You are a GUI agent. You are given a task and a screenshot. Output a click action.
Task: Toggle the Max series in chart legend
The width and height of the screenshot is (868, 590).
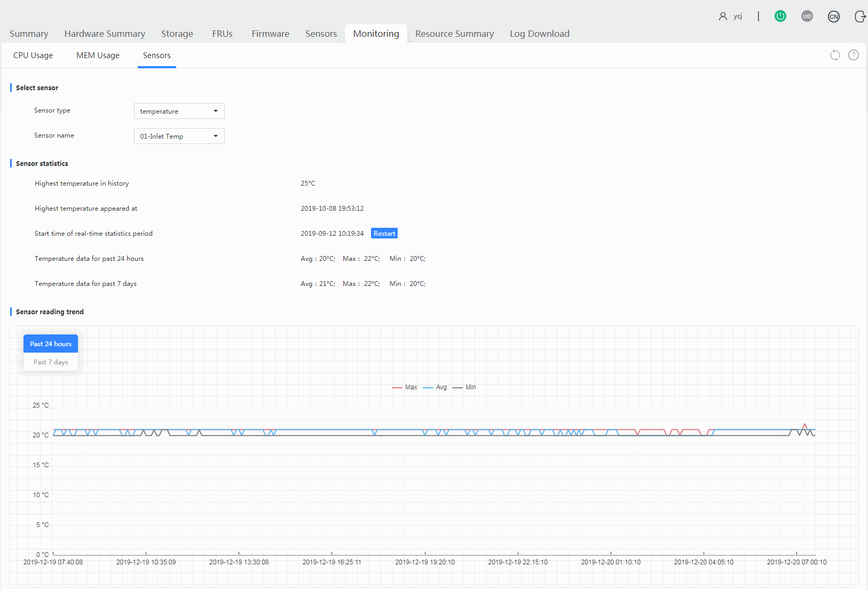405,387
